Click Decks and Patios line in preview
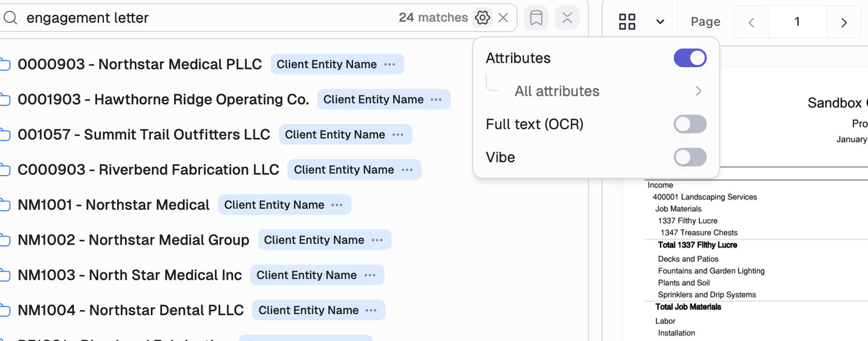The width and height of the screenshot is (868, 341). pos(688,259)
